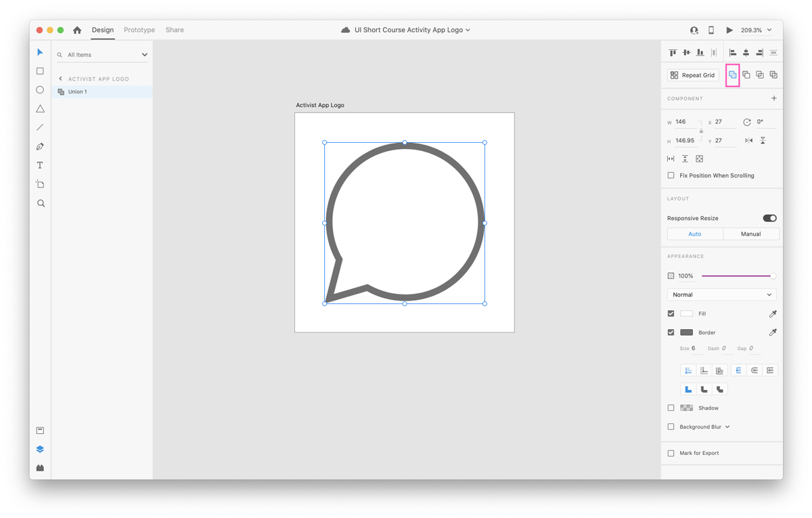Screen dimensions: 812x518
Task: Align selection to vertical middle
Action: (x=686, y=53)
